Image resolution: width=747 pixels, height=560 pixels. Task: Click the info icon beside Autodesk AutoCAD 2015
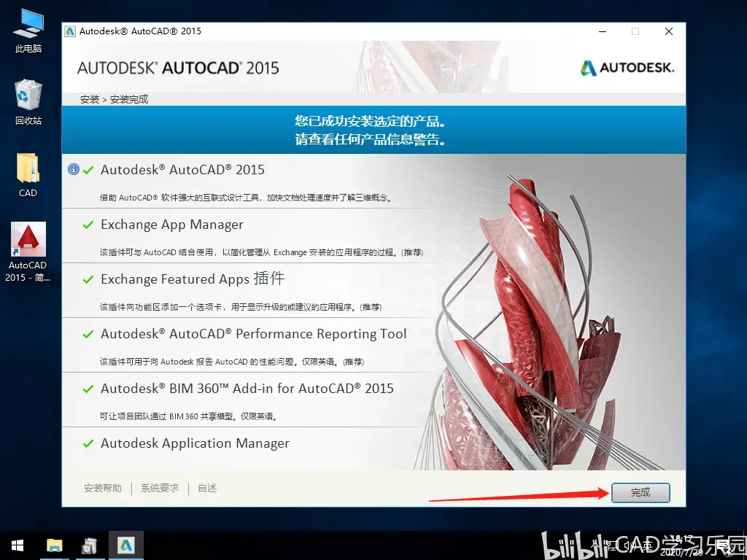coord(74,169)
